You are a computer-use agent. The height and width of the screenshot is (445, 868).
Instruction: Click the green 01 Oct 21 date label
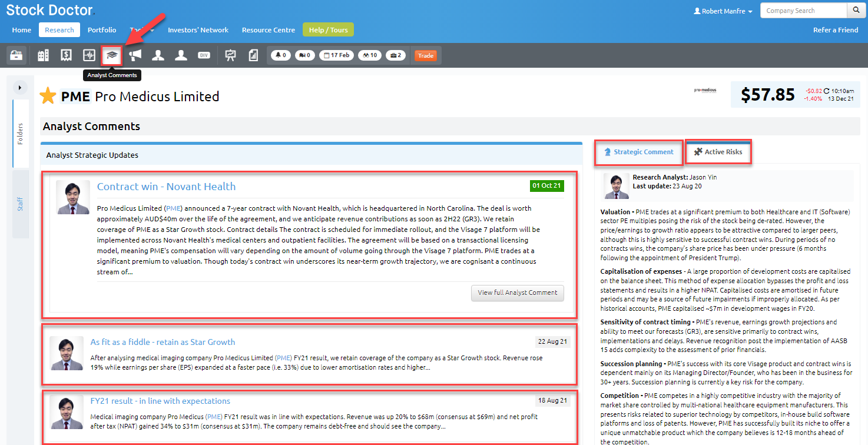point(546,185)
